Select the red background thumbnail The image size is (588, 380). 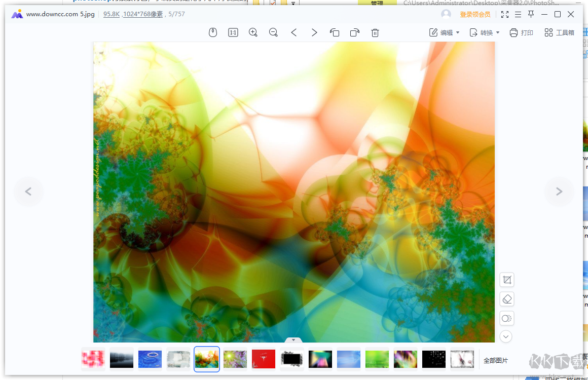coord(264,359)
